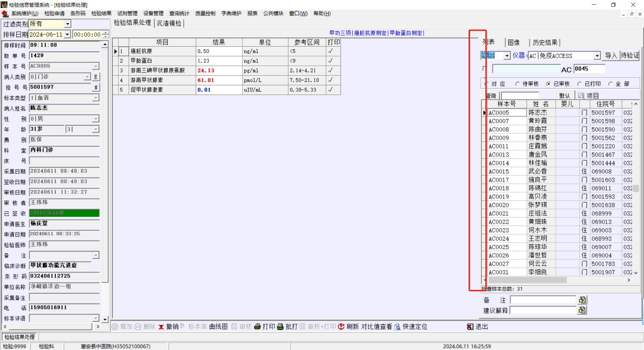The height and width of the screenshot is (350, 644).
Task: Open the 质量控制 menu
Action: coord(205,13)
